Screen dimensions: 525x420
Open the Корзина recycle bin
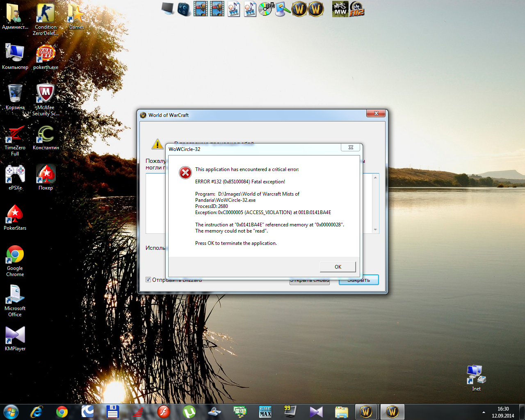click(15, 94)
